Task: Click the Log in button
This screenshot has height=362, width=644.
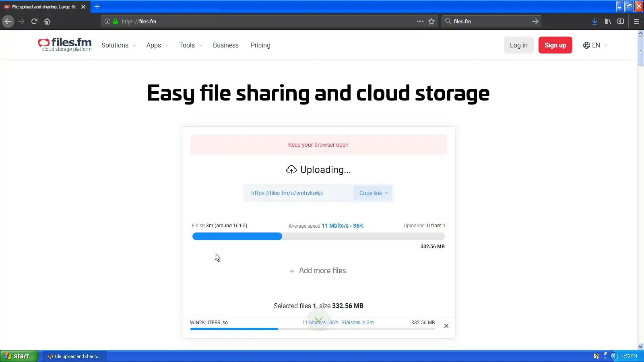Action: click(x=518, y=45)
